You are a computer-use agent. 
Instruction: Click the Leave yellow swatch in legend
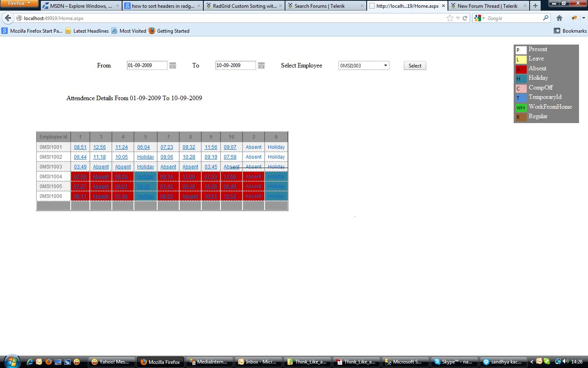(x=521, y=60)
